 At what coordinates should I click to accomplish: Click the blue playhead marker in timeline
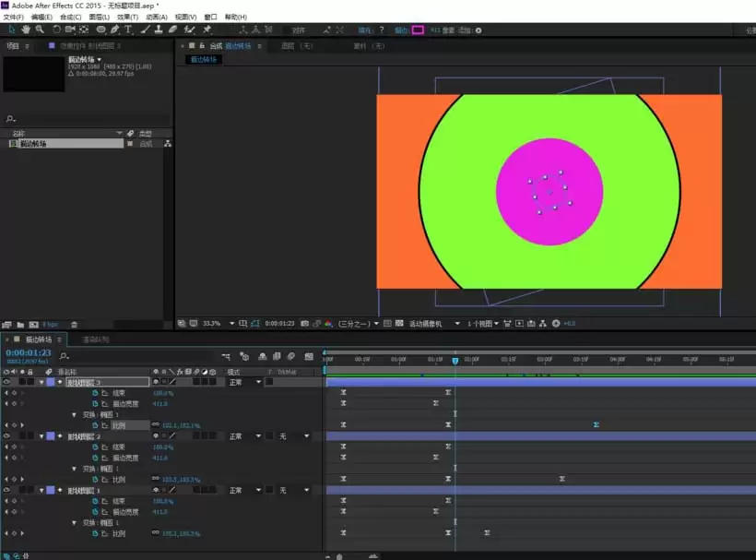(x=455, y=361)
